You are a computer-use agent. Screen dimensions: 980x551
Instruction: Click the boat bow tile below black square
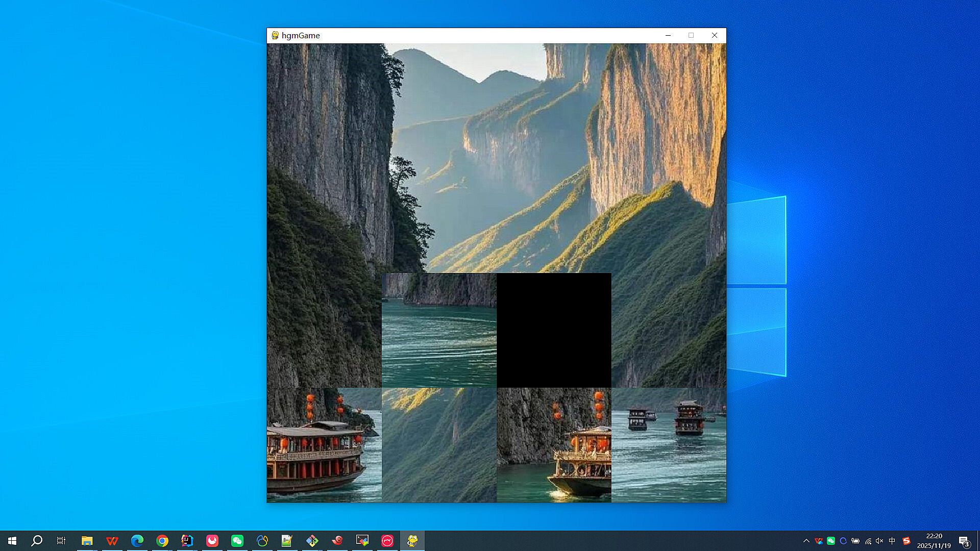(x=554, y=445)
